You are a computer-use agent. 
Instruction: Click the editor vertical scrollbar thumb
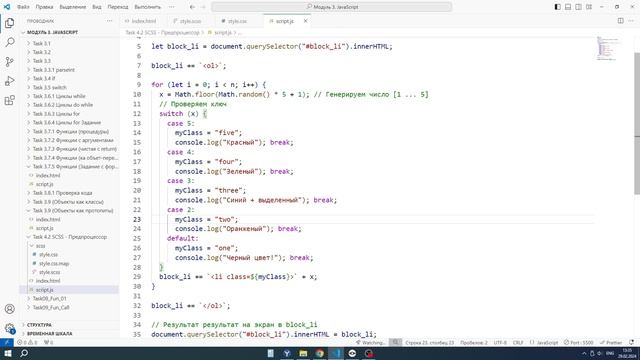[x=636, y=124]
